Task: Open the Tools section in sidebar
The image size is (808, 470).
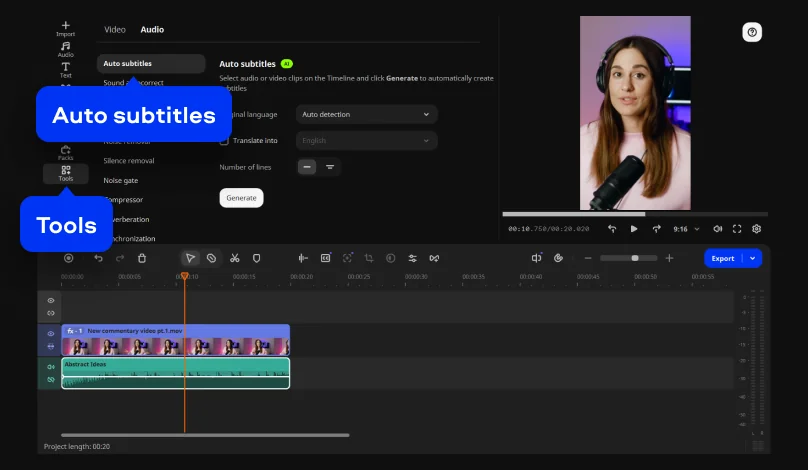Action: click(x=65, y=173)
